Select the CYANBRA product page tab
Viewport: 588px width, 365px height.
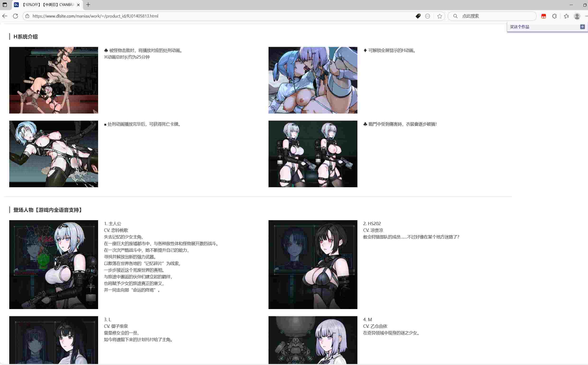[47, 5]
